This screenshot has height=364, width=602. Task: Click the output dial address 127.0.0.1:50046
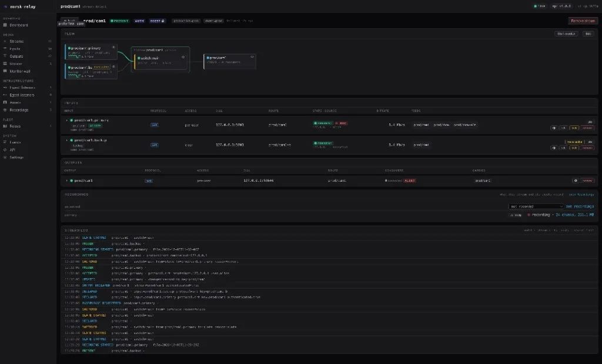pyautogui.click(x=259, y=181)
